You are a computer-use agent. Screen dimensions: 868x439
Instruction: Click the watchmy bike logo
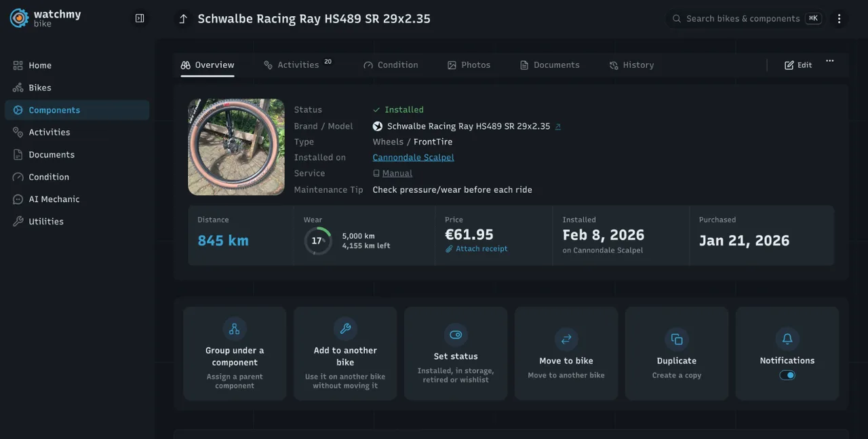click(x=45, y=18)
